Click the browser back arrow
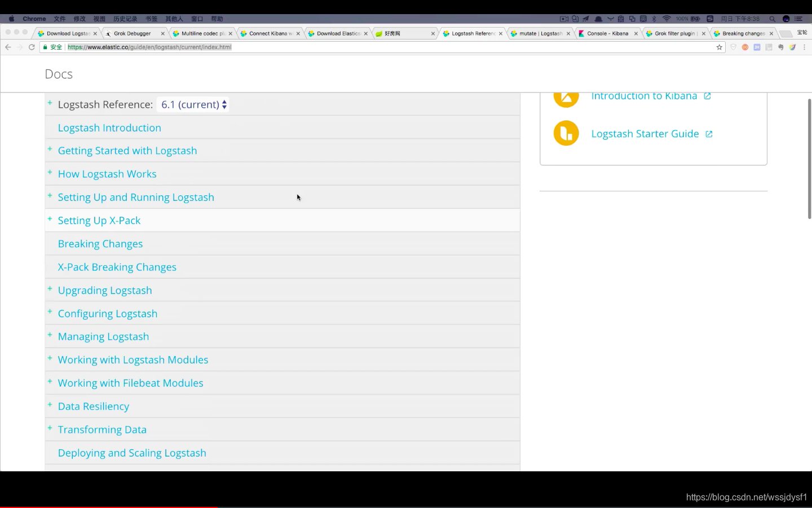Viewport: 812px width, 508px height. coord(8,47)
